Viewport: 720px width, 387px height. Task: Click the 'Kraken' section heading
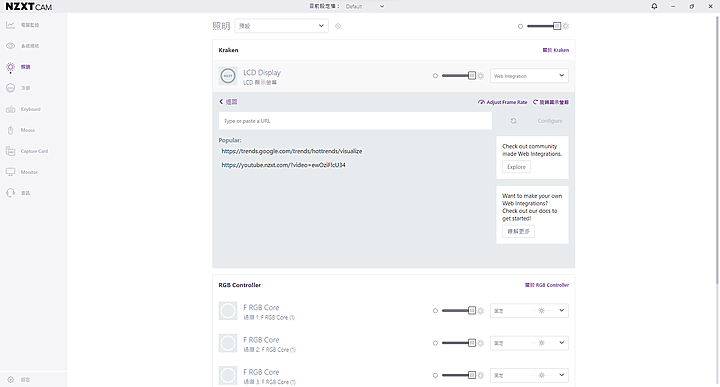228,50
